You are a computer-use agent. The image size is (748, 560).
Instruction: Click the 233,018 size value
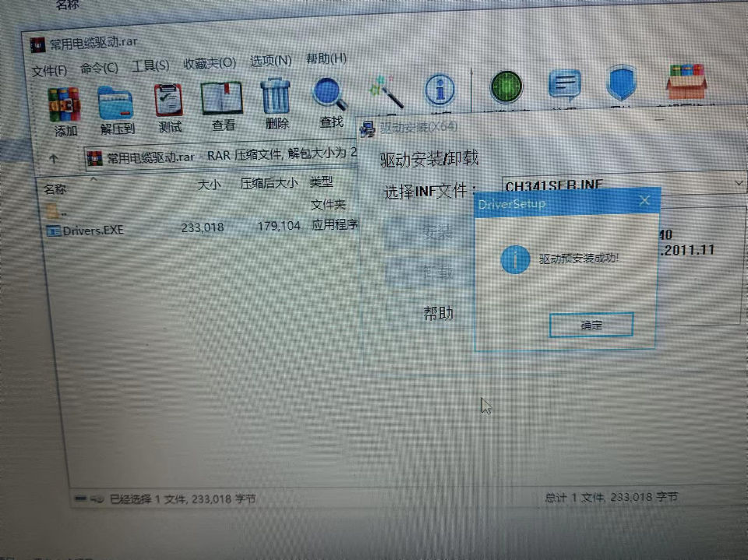point(203,227)
